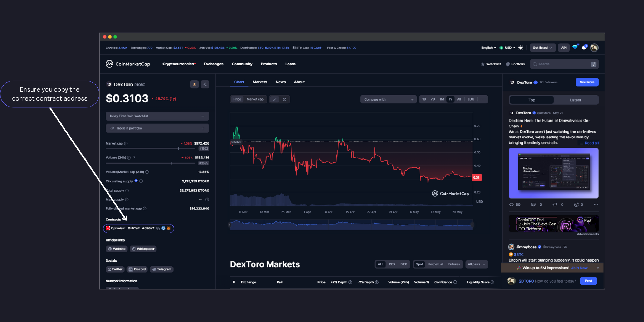Switch to the About tab
The width and height of the screenshot is (644, 322).
[x=299, y=82]
